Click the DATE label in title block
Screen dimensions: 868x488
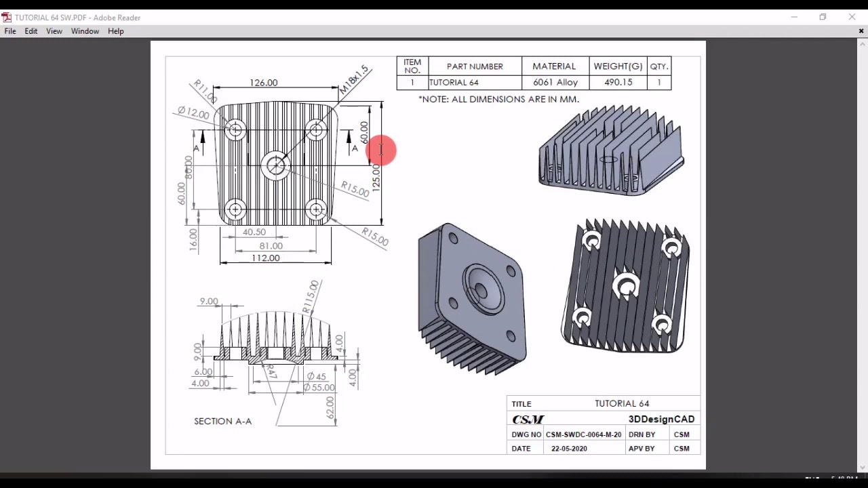pos(521,449)
